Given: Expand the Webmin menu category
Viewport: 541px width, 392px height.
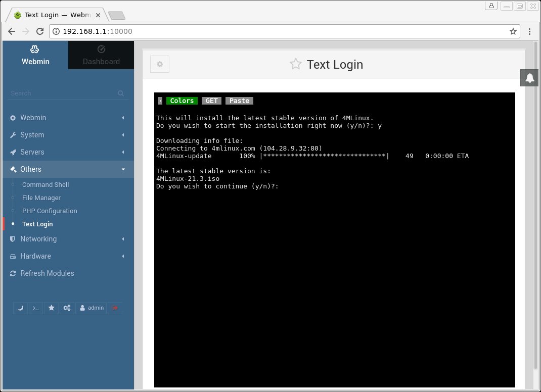Looking at the screenshot, I should click(x=68, y=118).
